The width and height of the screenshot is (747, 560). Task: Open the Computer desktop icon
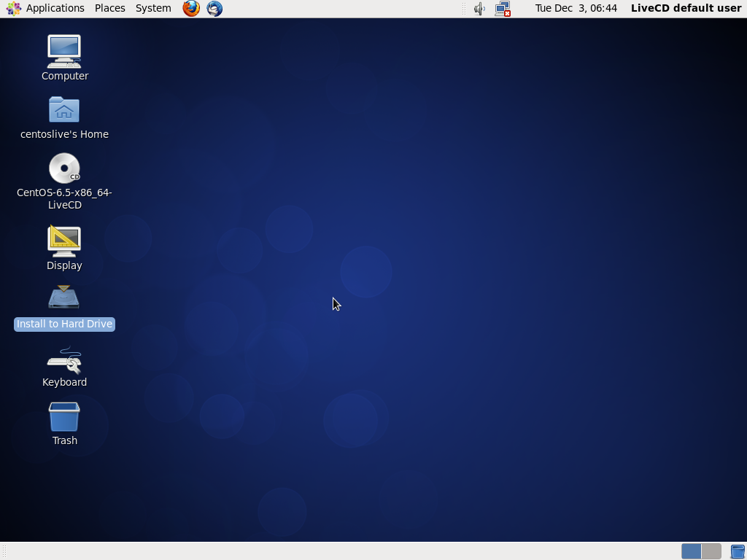[64, 51]
